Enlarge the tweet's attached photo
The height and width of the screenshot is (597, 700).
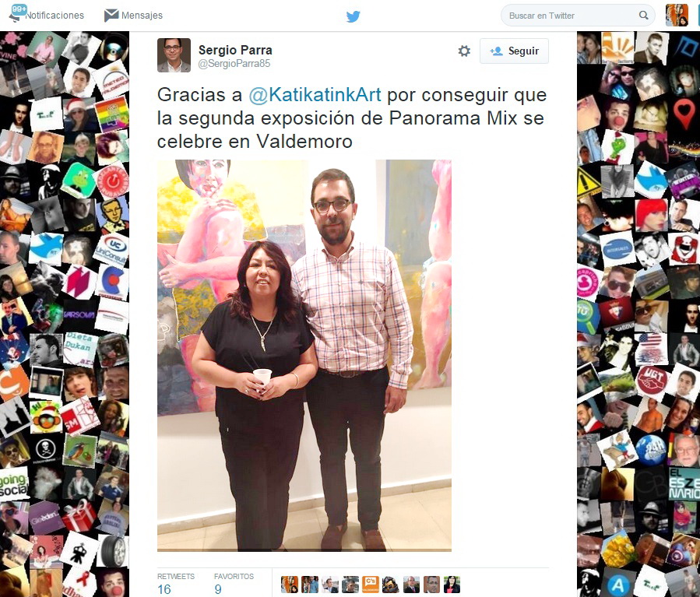coord(304,356)
